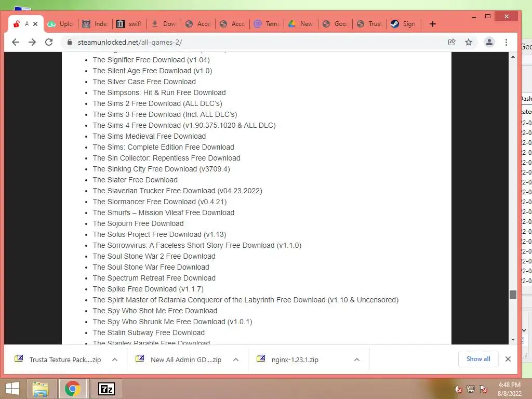Close the active steamunlocked tab
This screenshot has width=532, height=399.
coord(35,24)
